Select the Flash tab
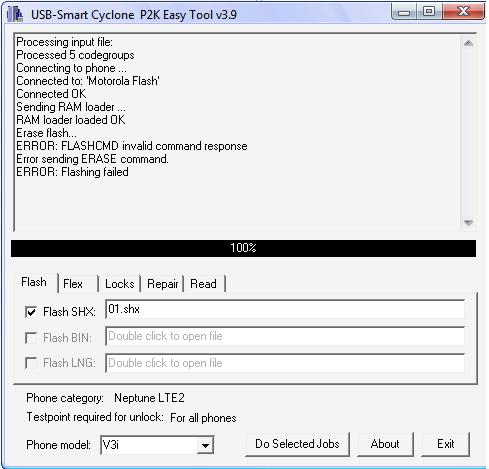Viewport: 489px width, 469px height. (x=34, y=282)
